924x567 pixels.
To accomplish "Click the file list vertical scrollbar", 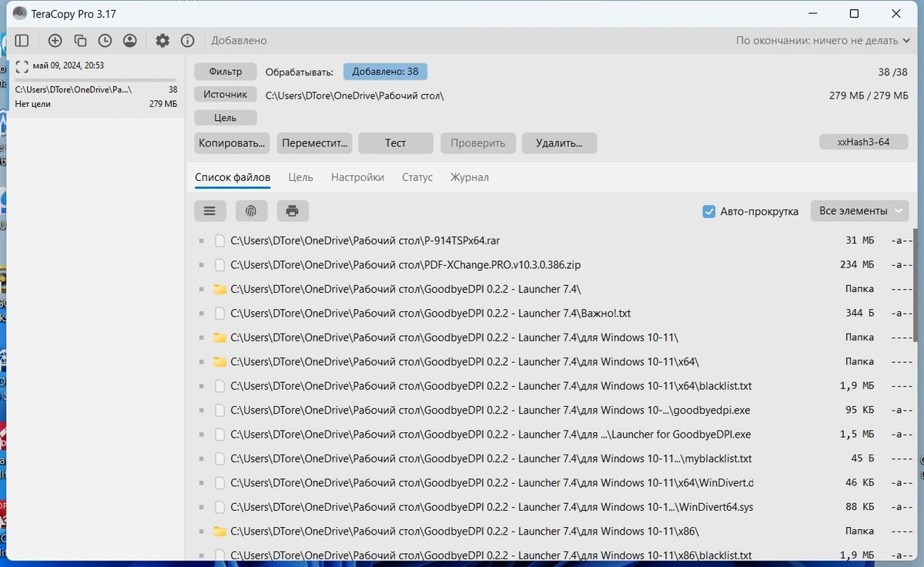I will [x=915, y=285].
